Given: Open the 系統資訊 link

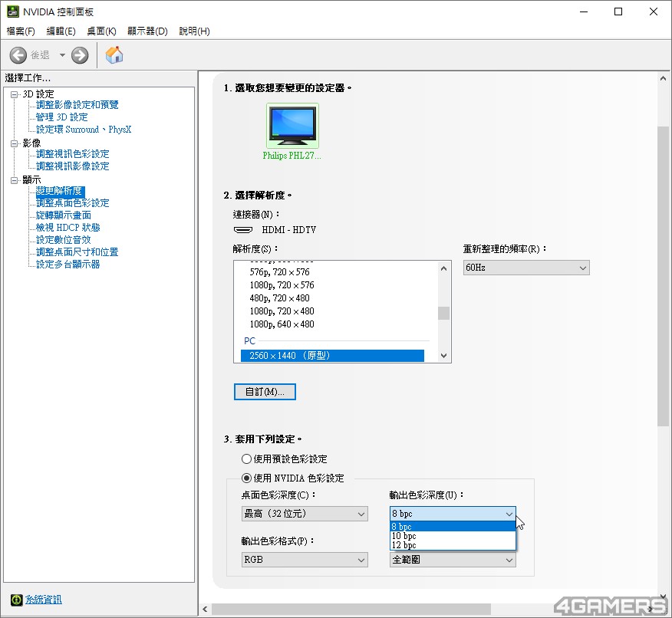Looking at the screenshot, I should coord(43,600).
